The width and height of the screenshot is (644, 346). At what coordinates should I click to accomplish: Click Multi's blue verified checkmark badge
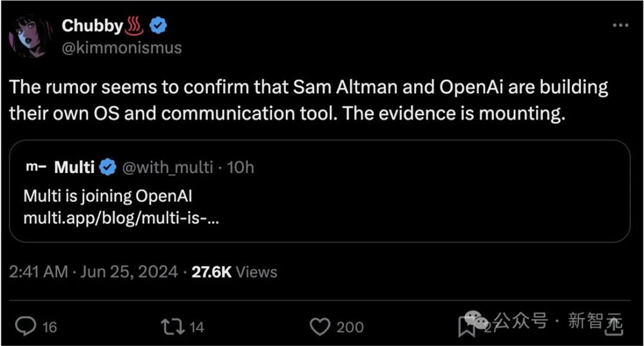[x=108, y=168]
